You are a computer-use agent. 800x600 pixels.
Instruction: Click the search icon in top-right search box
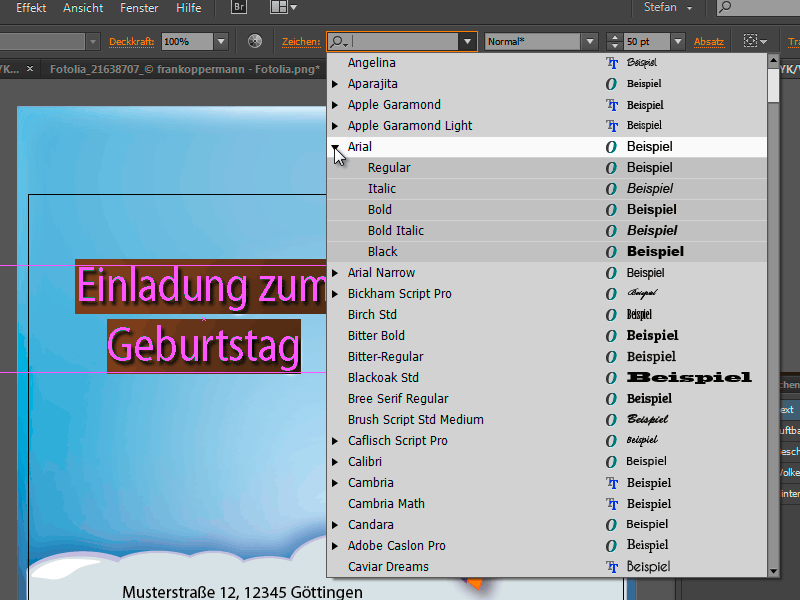pyautogui.click(x=726, y=7)
